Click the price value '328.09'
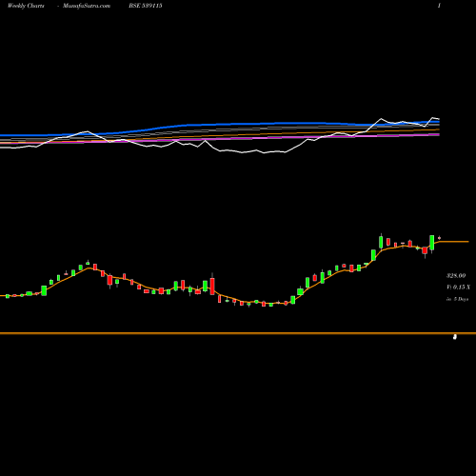This screenshot has width=476, height=476. 456,276
